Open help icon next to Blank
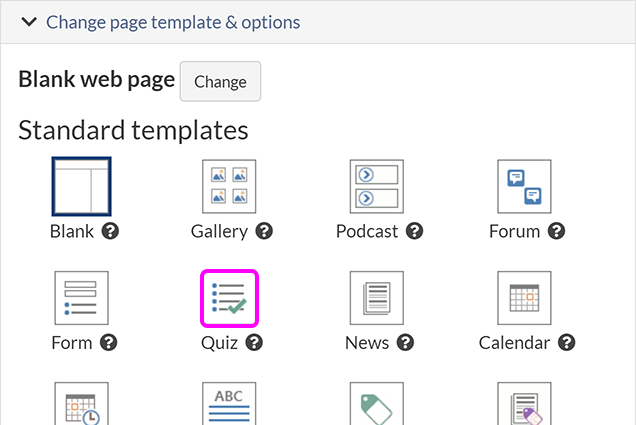 pos(111,232)
